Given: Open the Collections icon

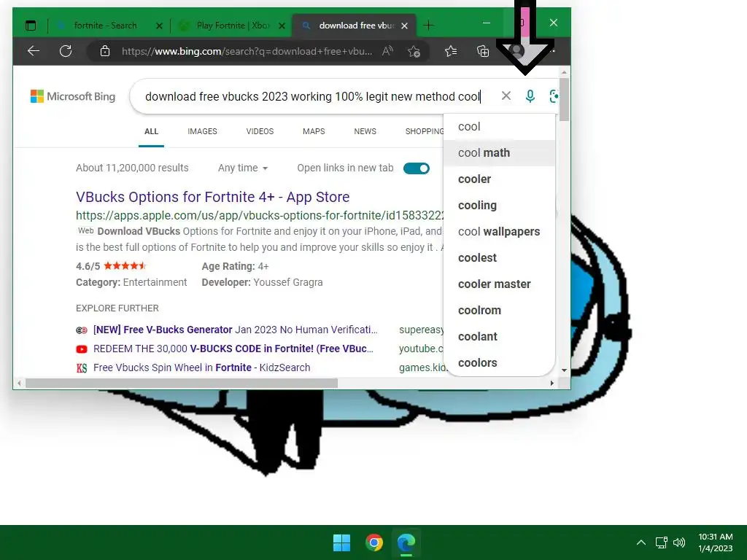Looking at the screenshot, I should pos(483,51).
